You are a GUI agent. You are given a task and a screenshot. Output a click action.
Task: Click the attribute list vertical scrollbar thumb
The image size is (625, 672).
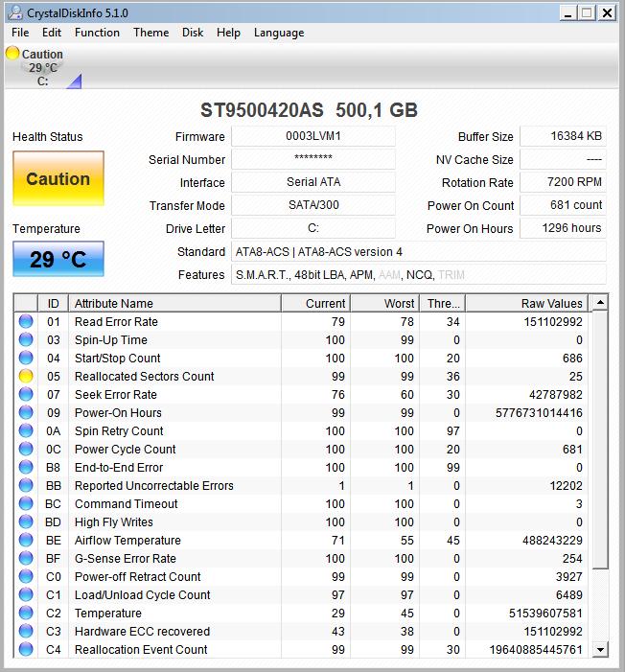tap(600, 440)
